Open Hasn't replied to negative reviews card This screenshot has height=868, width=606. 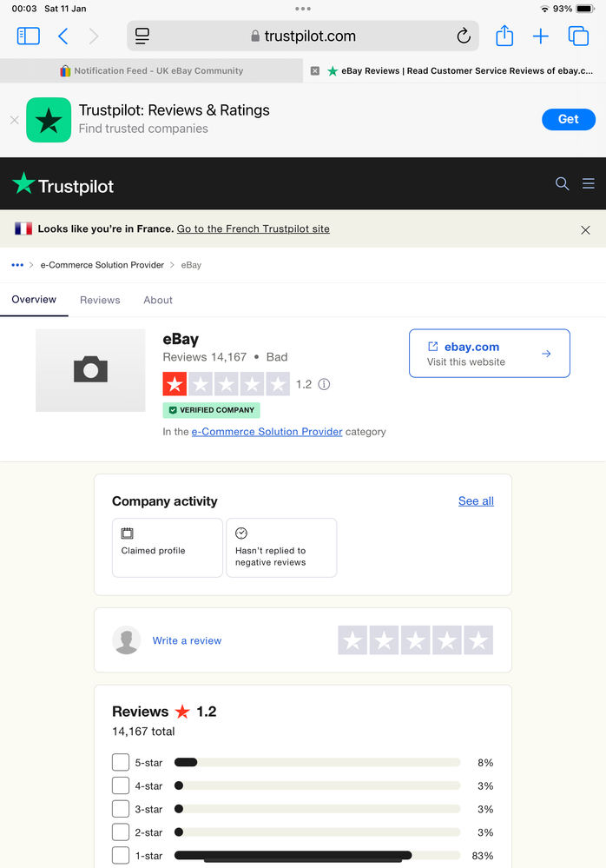coord(281,548)
